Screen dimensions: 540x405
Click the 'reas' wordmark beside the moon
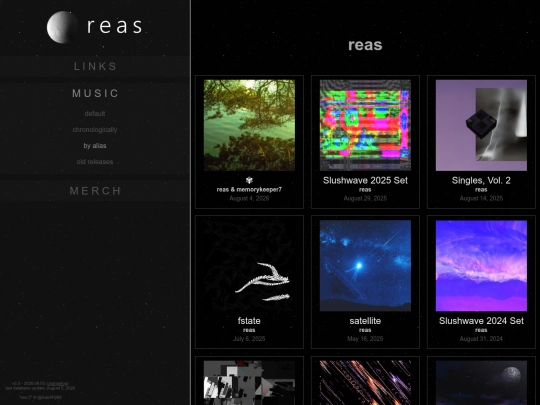[114, 26]
